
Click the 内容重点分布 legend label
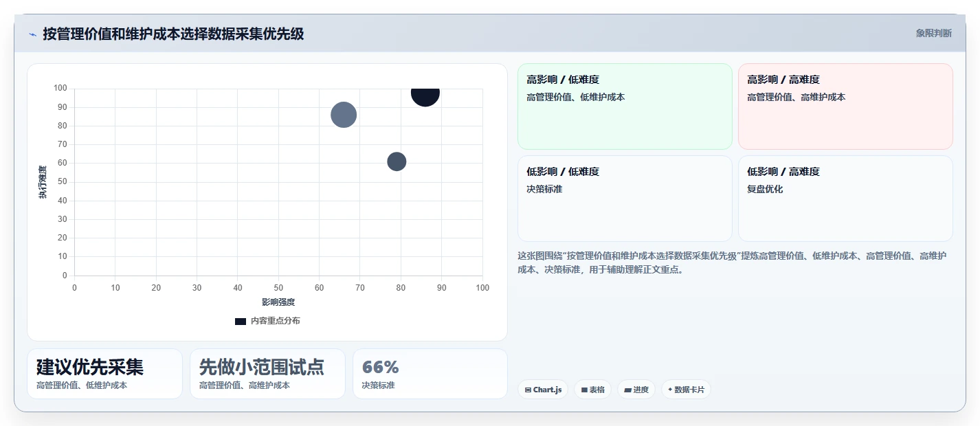tap(275, 321)
